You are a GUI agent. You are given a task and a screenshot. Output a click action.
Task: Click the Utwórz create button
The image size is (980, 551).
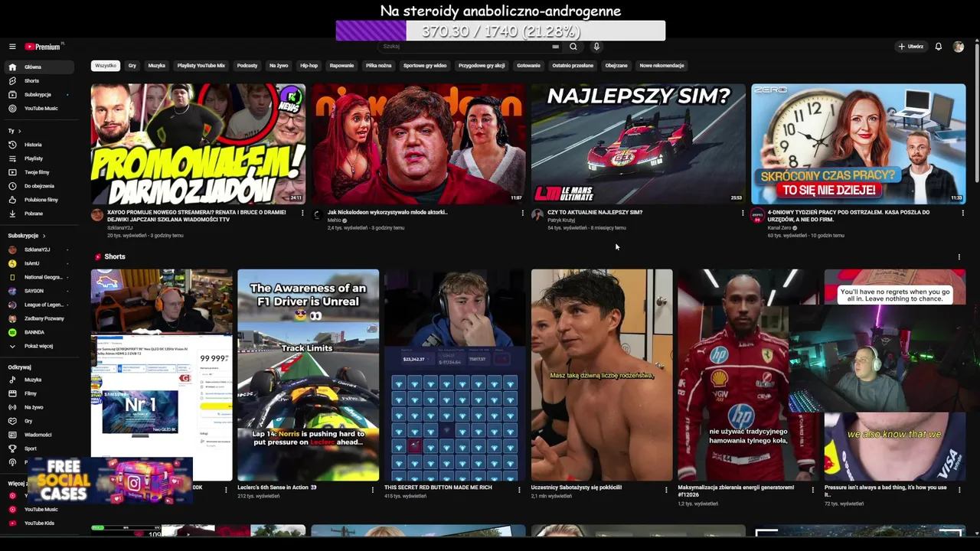(x=911, y=47)
